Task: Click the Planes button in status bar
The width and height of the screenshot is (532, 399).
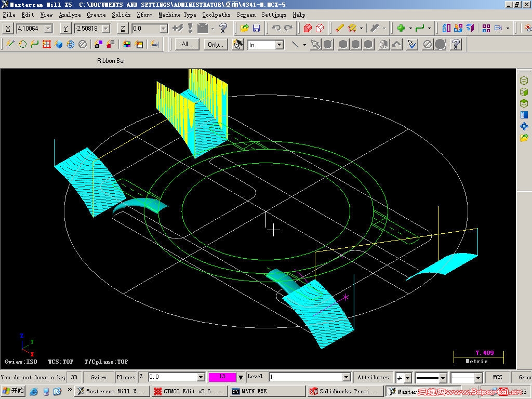Action: [x=126, y=377]
